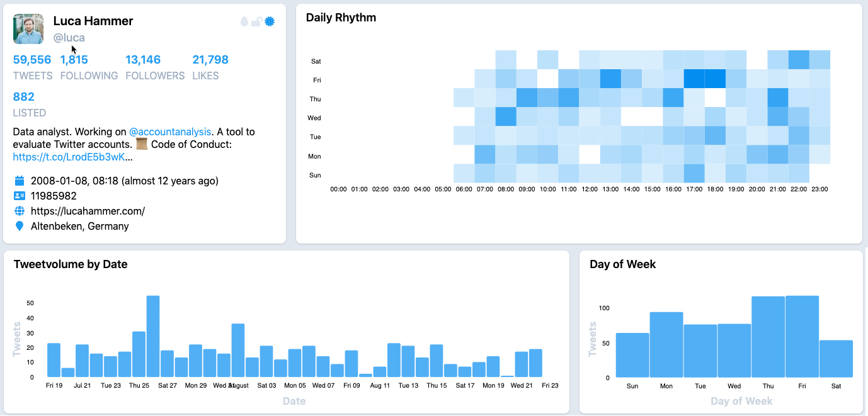The width and height of the screenshot is (868, 416).
Task: Click the Altenbeken, Germany location text
Action: pyautogui.click(x=80, y=226)
